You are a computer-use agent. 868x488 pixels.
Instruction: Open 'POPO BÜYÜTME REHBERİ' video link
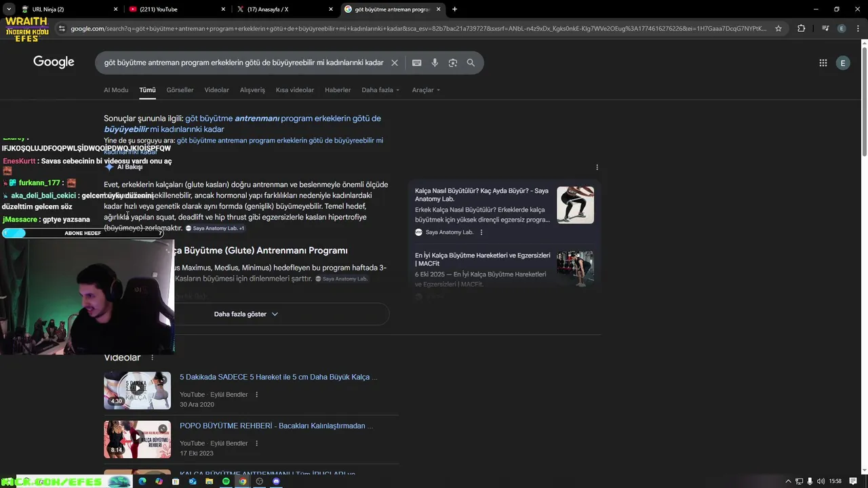[277, 426]
